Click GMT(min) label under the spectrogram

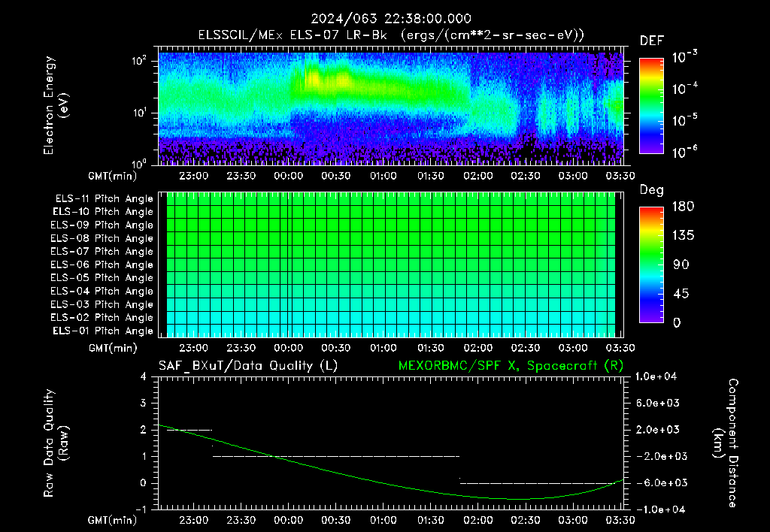pyautogui.click(x=113, y=176)
